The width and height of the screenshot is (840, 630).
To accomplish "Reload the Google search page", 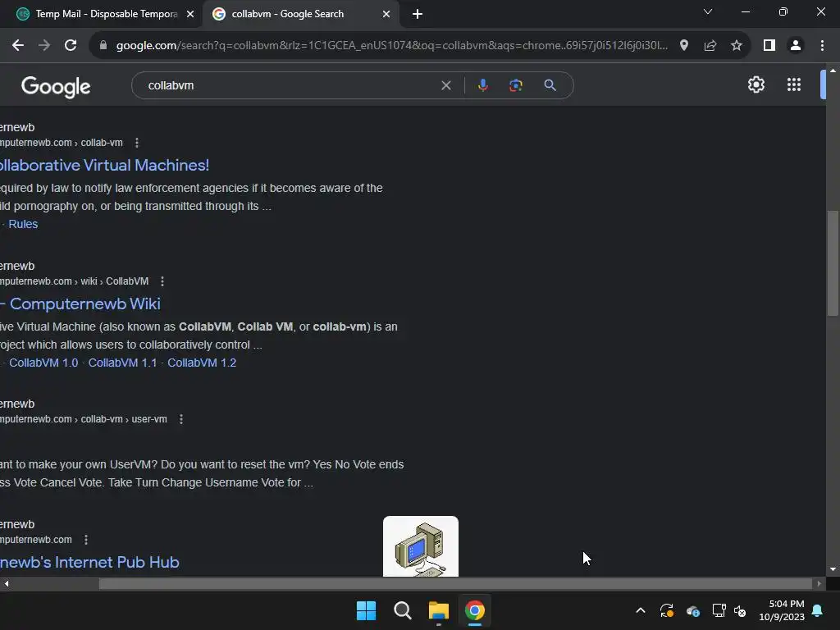I will [71, 46].
